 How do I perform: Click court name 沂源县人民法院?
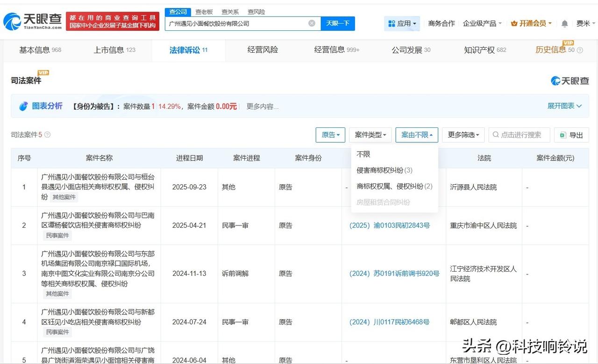(473, 187)
